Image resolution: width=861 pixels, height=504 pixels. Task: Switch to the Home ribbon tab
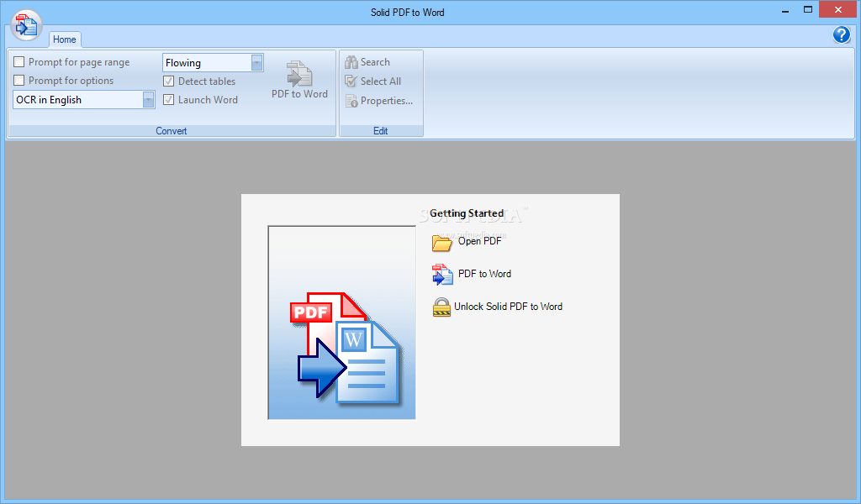click(x=65, y=39)
